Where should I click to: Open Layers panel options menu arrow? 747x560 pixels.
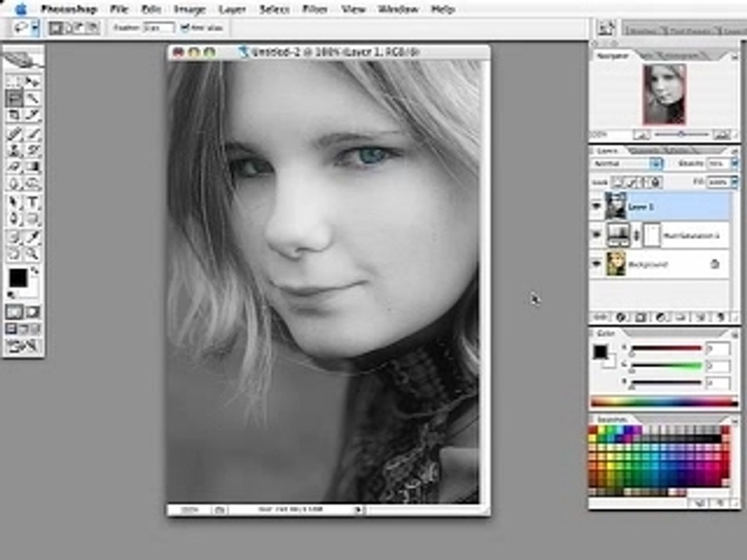point(734,150)
